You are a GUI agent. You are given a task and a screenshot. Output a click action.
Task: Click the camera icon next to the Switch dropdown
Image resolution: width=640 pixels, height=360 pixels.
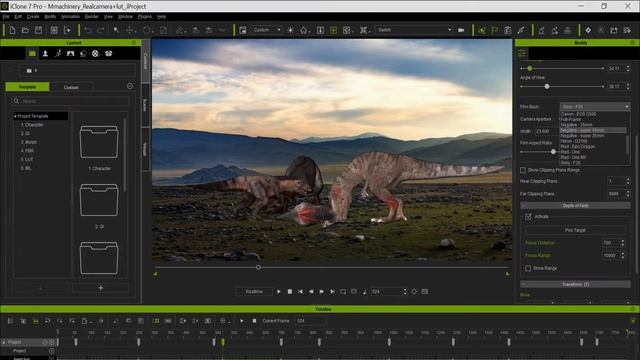coord(461,30)
